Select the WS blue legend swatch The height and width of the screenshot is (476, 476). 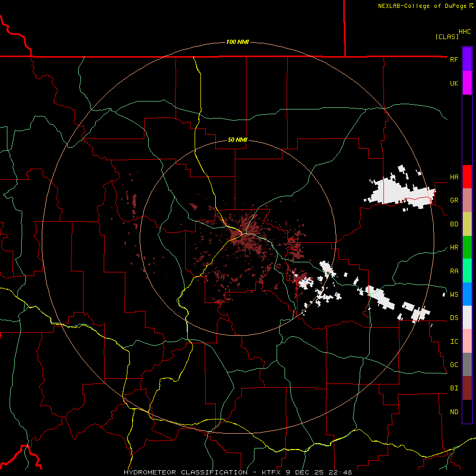(x=467, y=294)
